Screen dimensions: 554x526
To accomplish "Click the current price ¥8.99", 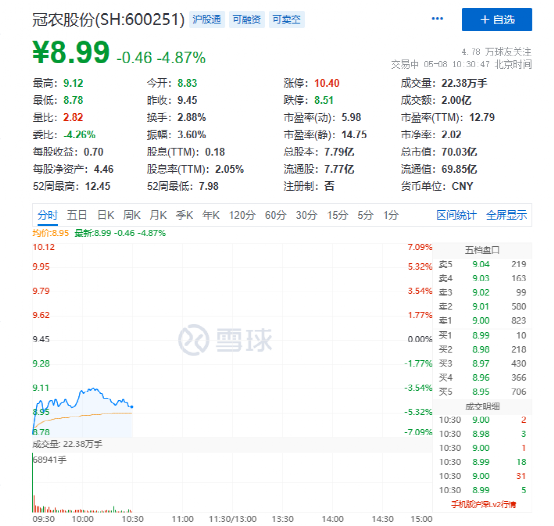I will click(x=71, y=52).
